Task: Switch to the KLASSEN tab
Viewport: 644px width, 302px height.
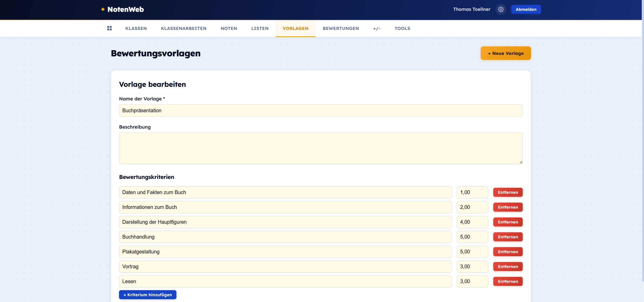Action: [136, 28]
